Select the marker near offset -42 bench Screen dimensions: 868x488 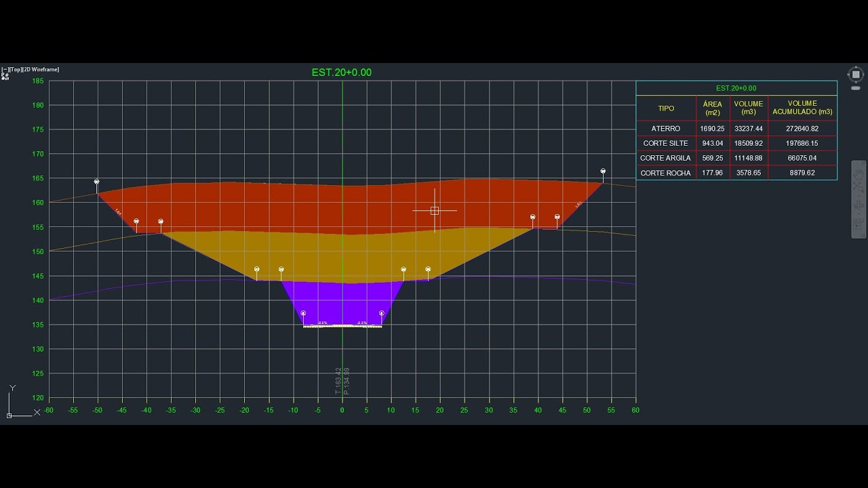tap(136, 222)
